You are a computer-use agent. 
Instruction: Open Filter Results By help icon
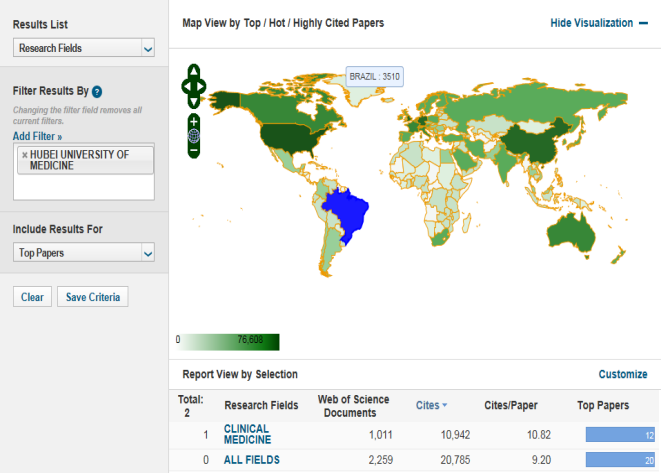[97, 92]
